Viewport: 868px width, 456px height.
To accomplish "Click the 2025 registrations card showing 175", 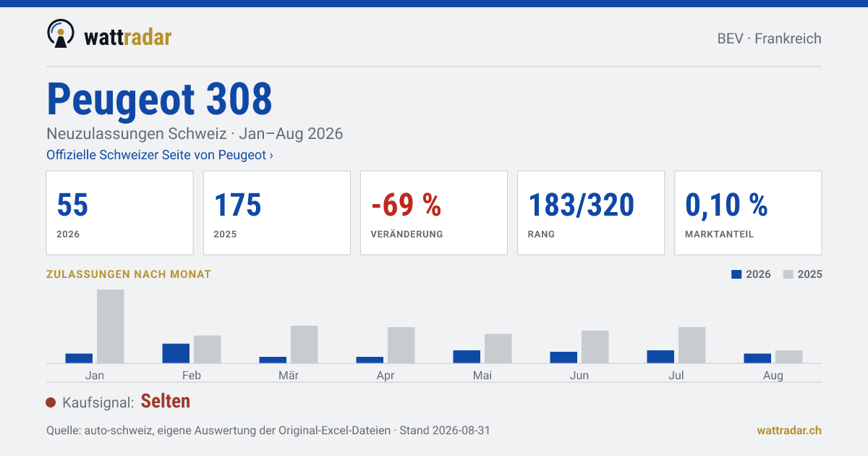I will pyautogui.click(x=276, y=213).
